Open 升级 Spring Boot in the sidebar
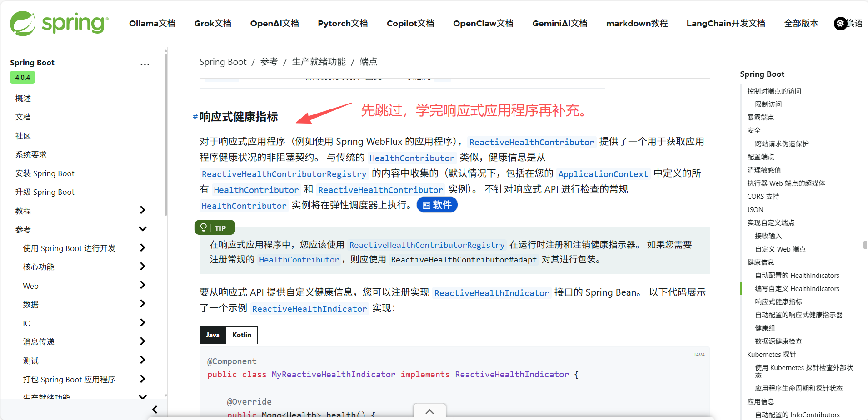Image resolution: width=868 pixels, height=420 pixels. tap(45, 192)
